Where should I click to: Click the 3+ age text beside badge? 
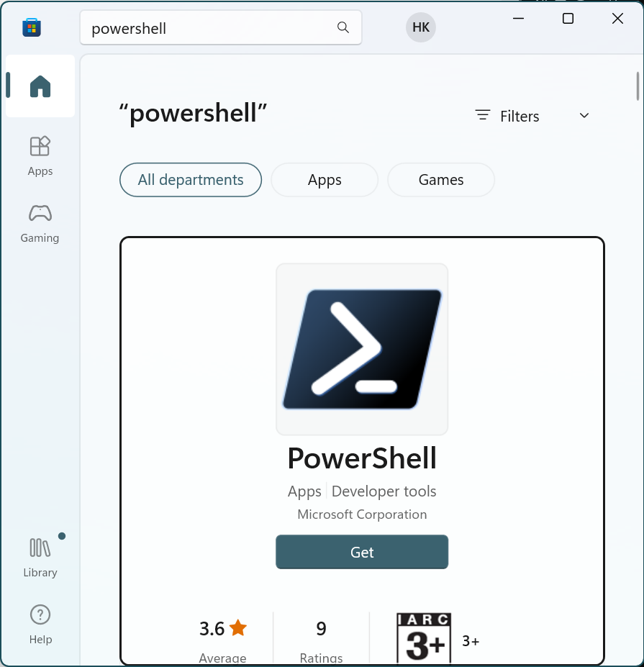471,640
